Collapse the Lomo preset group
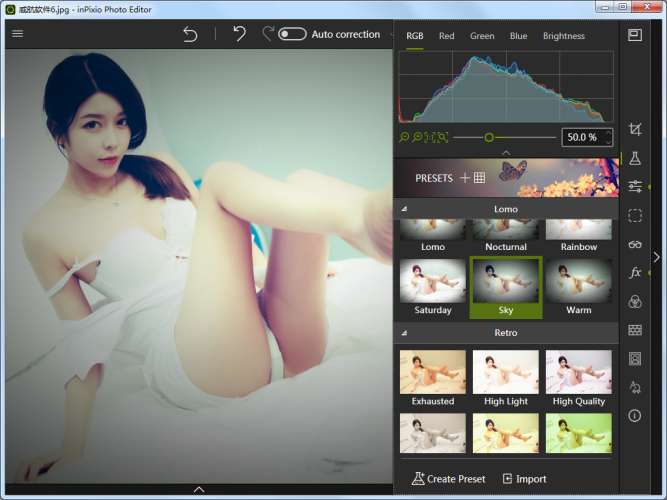Screen dimensions: 667x500 [x=404, y=210]
